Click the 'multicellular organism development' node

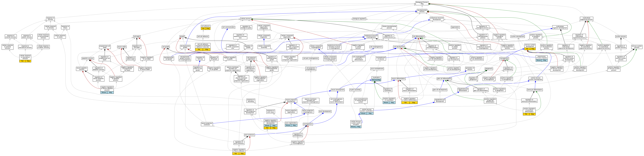coord(560,27)
